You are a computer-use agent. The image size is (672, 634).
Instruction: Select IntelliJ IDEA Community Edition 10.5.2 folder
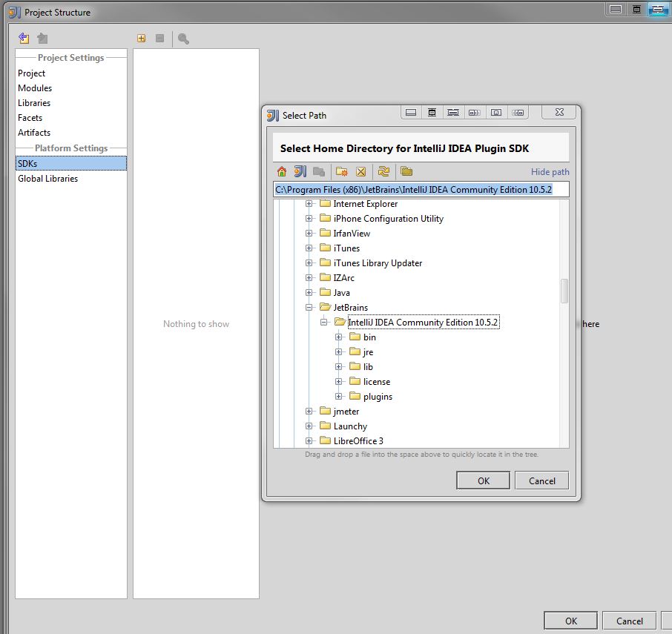pyautogui.click(x=424, y=322)
